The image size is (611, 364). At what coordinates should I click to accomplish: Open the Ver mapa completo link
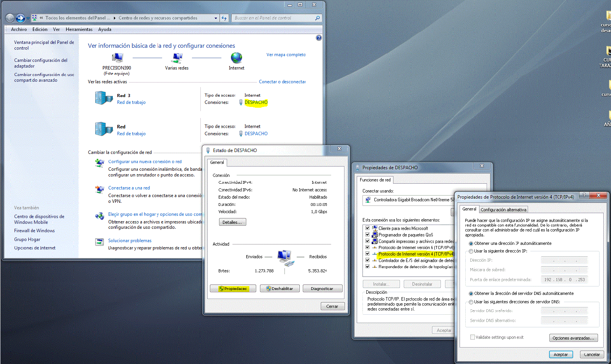[286, 55]
